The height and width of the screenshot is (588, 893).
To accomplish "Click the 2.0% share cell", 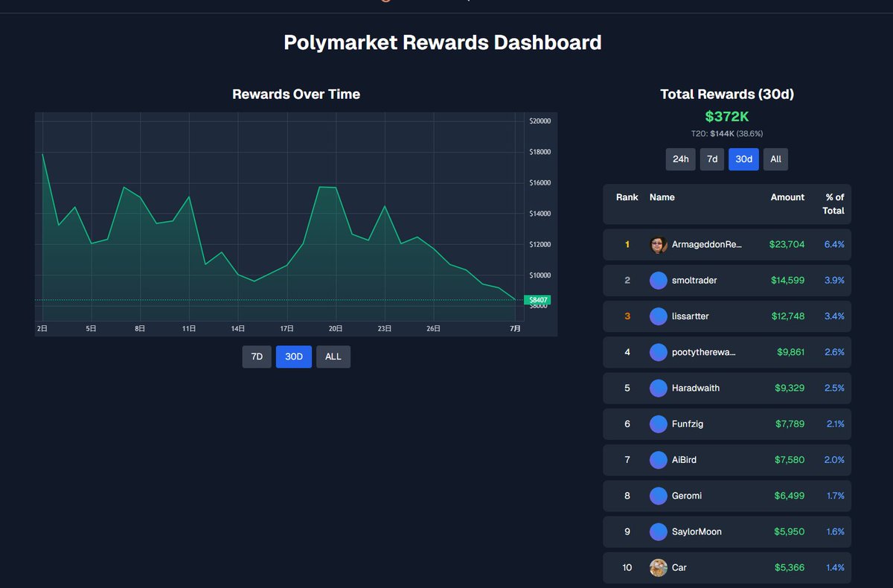I will pyautogui.click(x=834, y=460).
